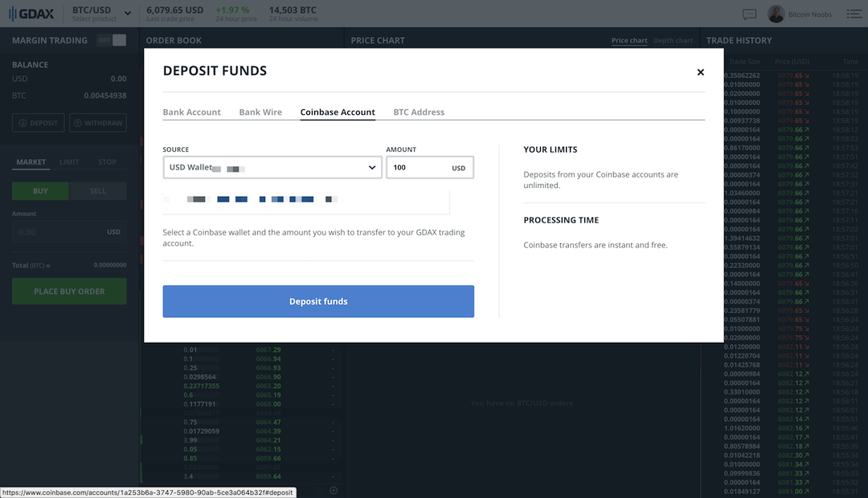Click the Withdraw button in balance panel
This screenshot has height=498, width=868.
click(x=98, y=123)
